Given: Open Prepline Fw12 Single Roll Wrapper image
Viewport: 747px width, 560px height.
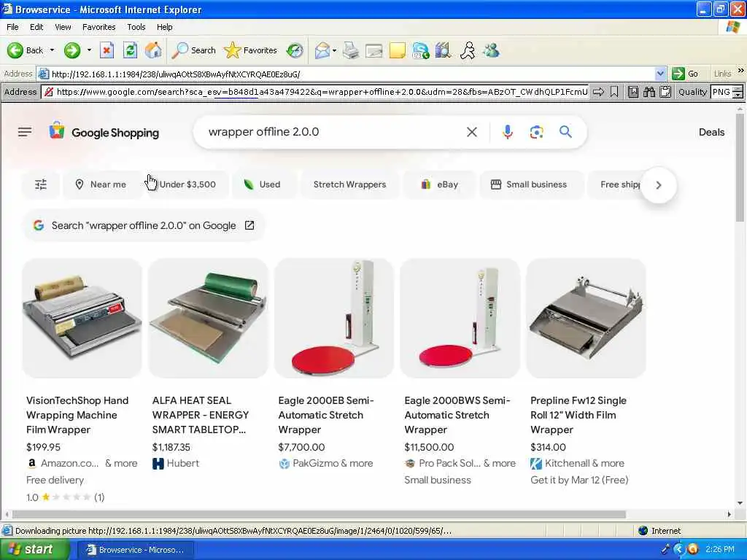Looking at the screenshot, I should (586, 318).
